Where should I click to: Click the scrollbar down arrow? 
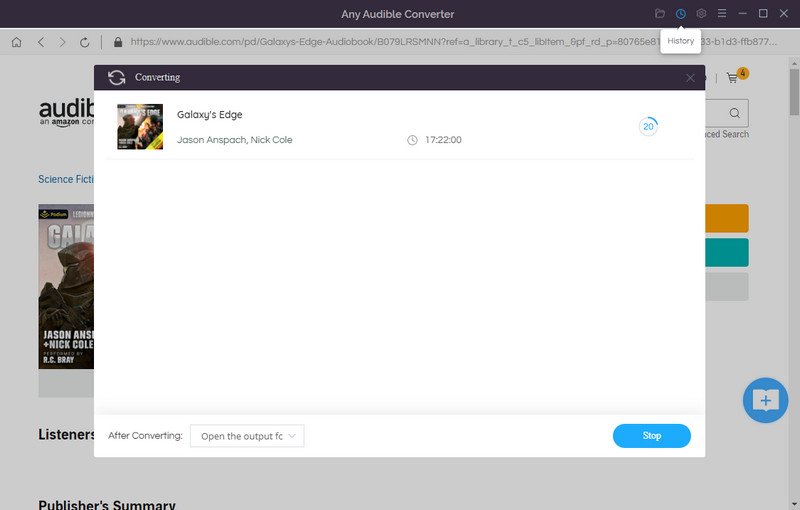tap(794, 505)
